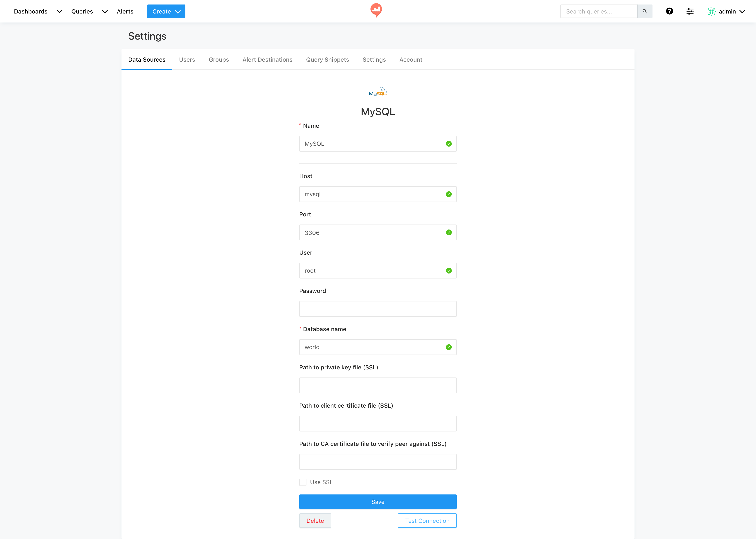Screen dimensions: 756x539
Task: Click the admin avatar icon
Action: [711, 12]
